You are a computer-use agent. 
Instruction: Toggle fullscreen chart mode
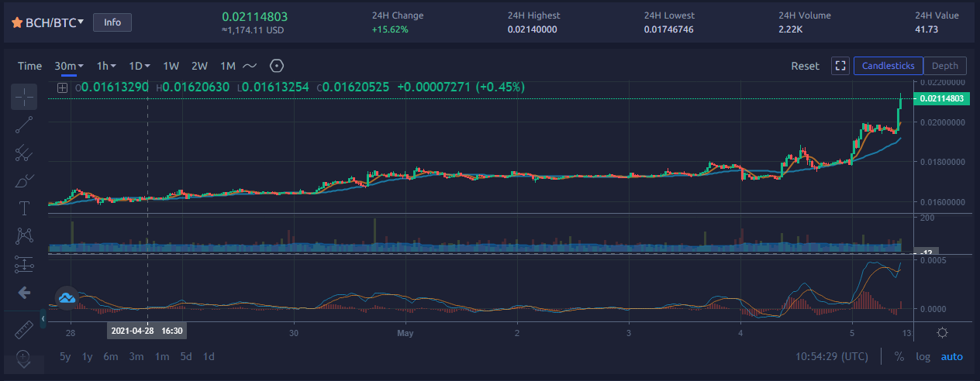(x=840, y=66)
